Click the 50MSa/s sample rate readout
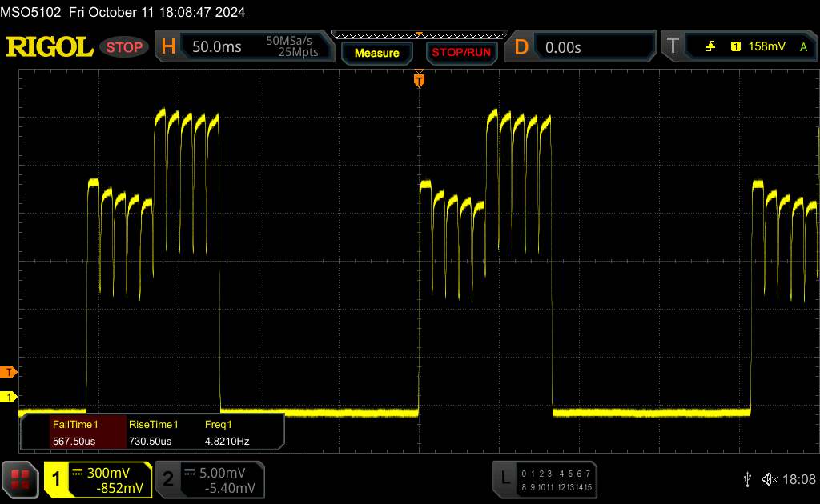Viewport: 820px width, 504px height. (288, 41)
